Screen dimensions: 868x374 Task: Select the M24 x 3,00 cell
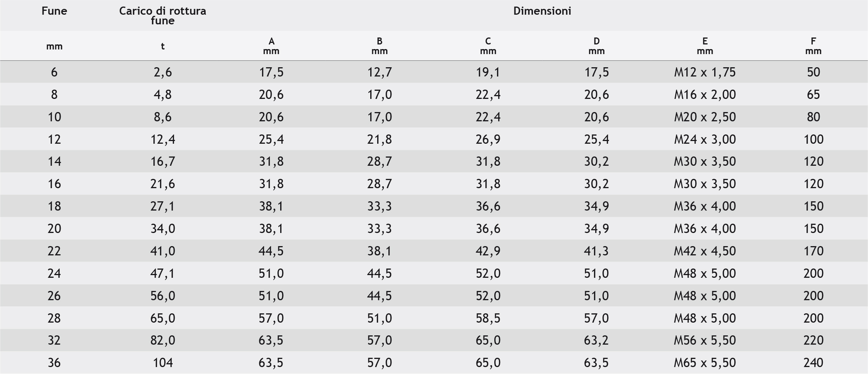coord(705,139)
